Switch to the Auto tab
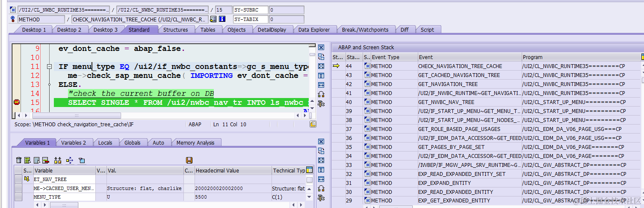Image resolution: width=644 pixels, height=208 pixels. click(x=158, y=143)
